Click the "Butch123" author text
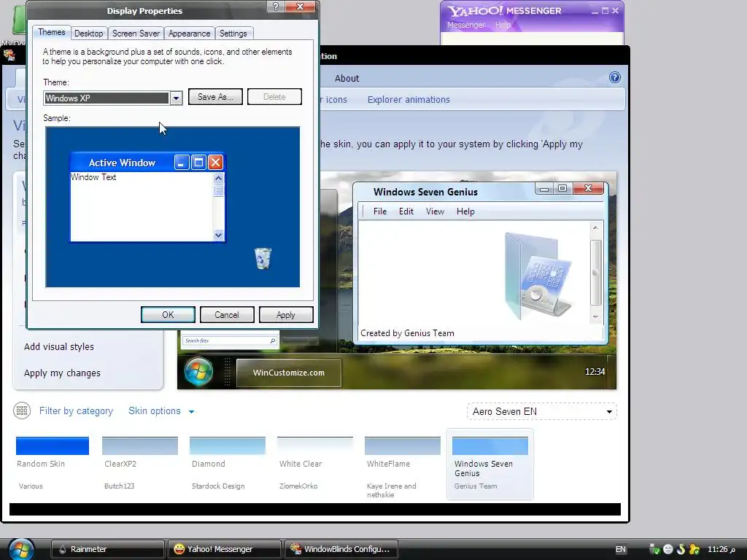The width and height of the screenshot is (747, 560). (x=119, y=486)
